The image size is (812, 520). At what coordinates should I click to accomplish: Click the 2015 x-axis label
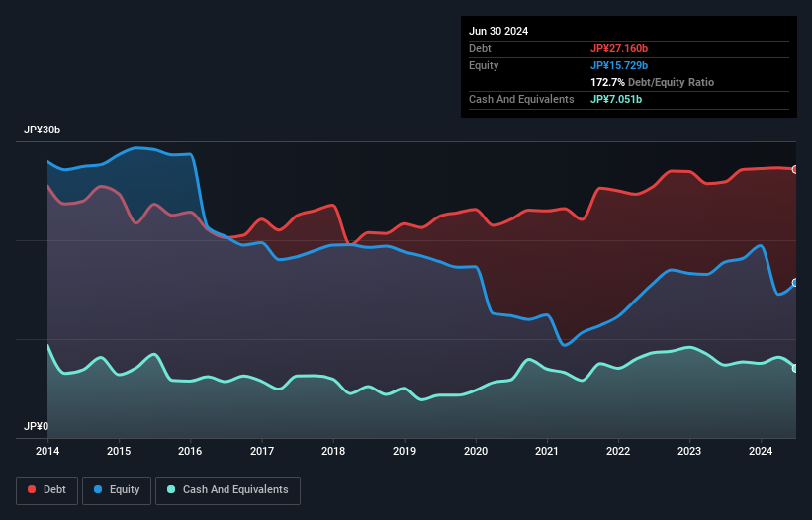click(119, 451)
